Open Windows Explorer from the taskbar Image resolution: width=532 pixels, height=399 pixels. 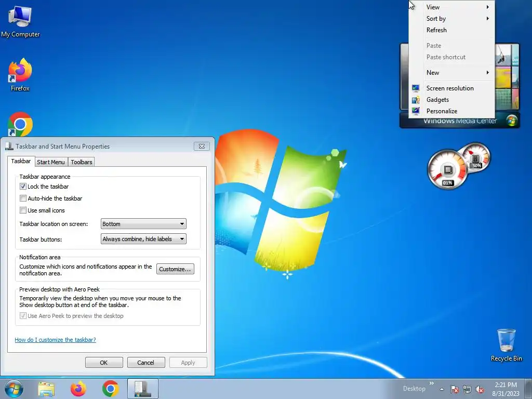pyautogui.click(x=46, y=389)
